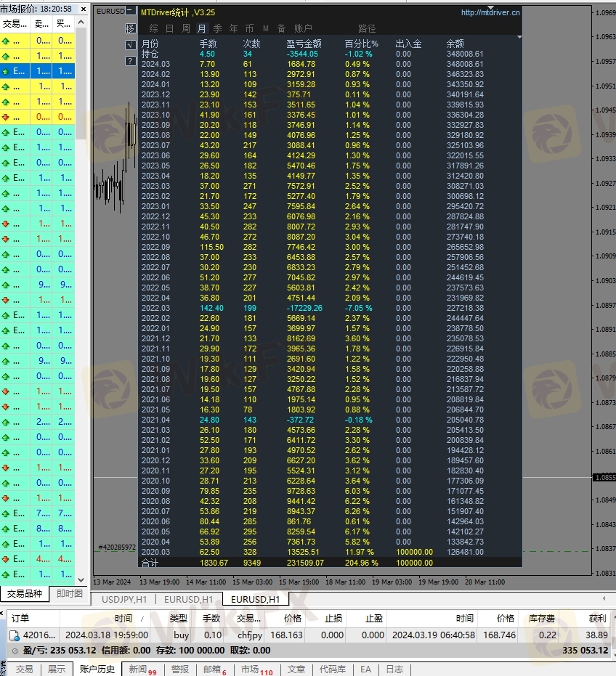Open the 日志 journal tab
This screenshot has height=676, width=616.
[x=394, y=669]
